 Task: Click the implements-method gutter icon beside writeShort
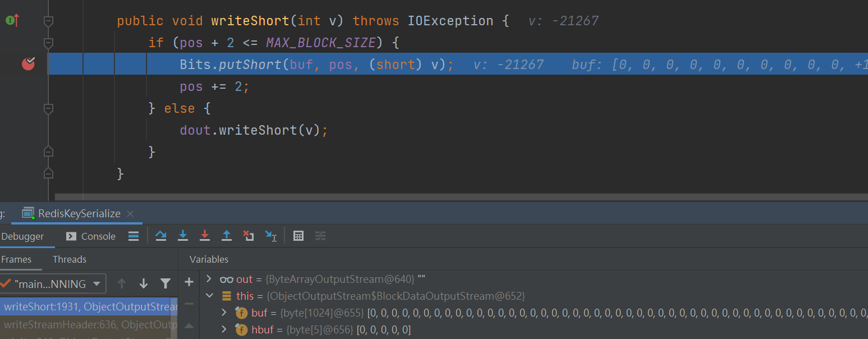tap(12, 21)
